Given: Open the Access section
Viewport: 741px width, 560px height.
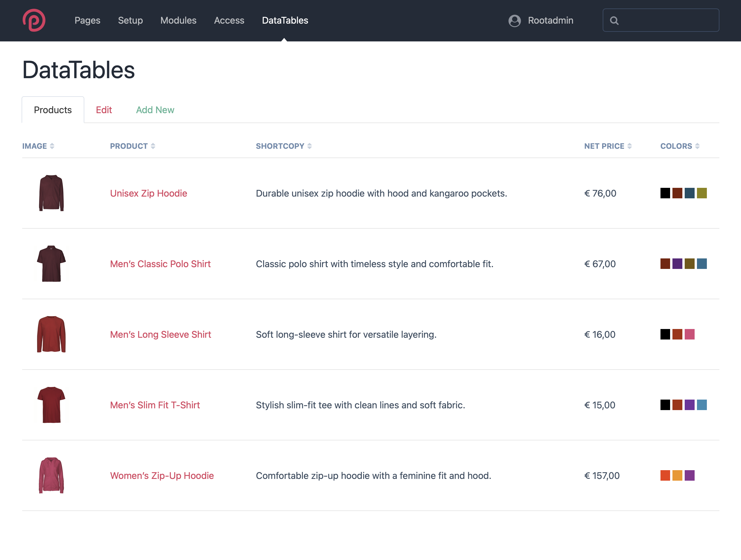Looking at the screenshot, I should coord(229,20).
